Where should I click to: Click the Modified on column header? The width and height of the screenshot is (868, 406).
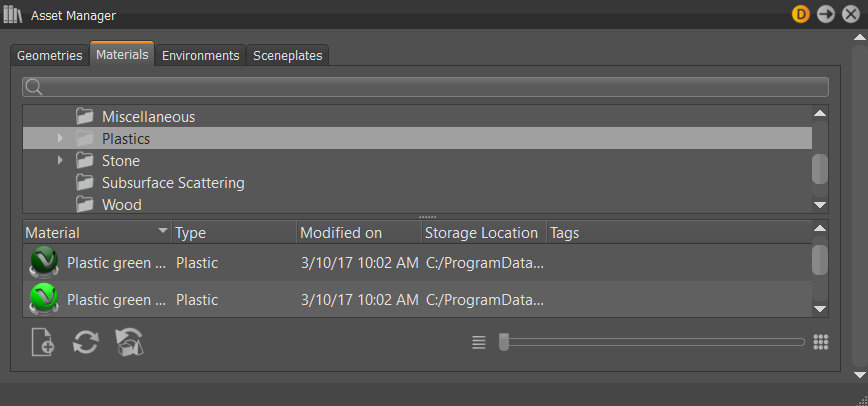(x=341, y=233)
